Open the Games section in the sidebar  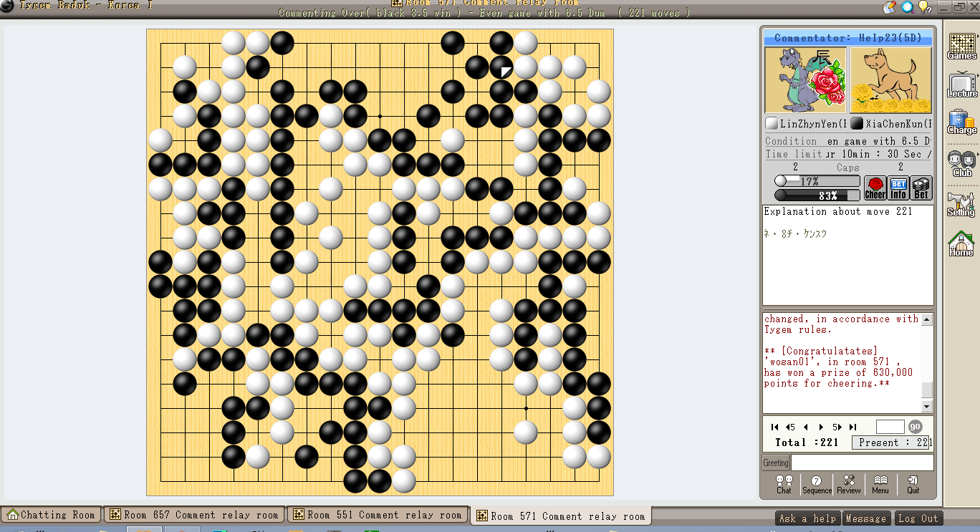[x=961, y=47]
